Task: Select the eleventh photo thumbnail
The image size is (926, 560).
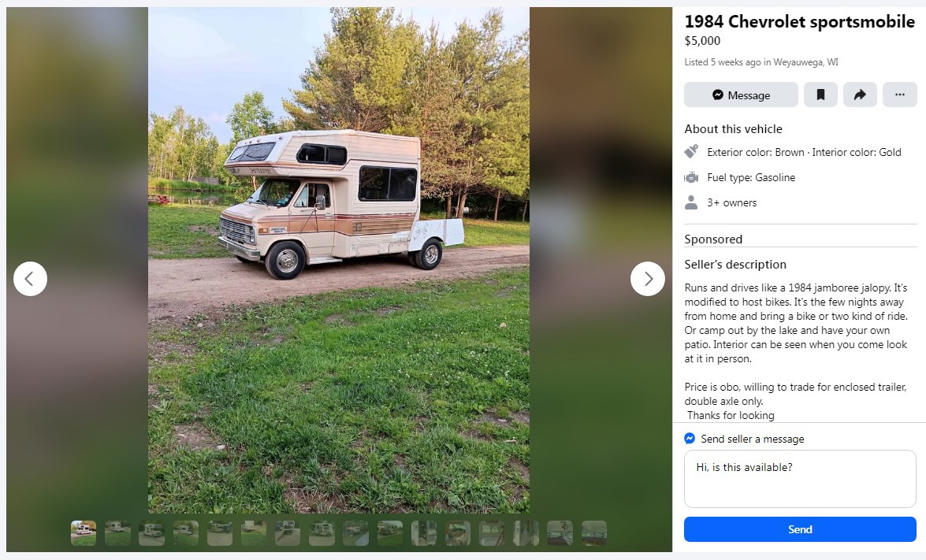Action: (x=424, y=533)
